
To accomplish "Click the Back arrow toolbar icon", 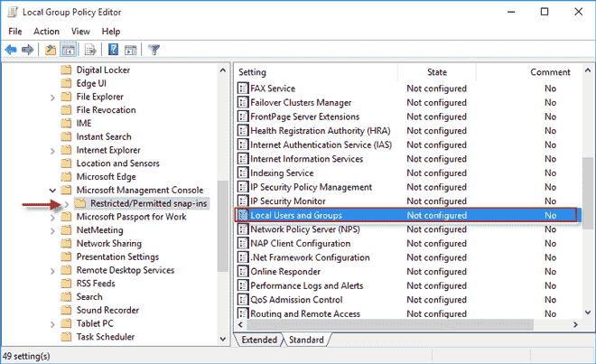I will click(x=11, y=50).
